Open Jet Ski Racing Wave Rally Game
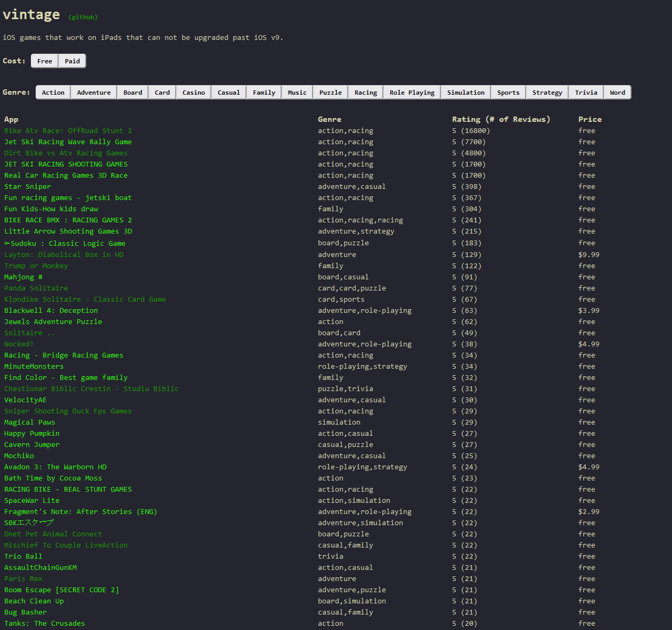Screen dimensions: 672x630 [68, 142]
